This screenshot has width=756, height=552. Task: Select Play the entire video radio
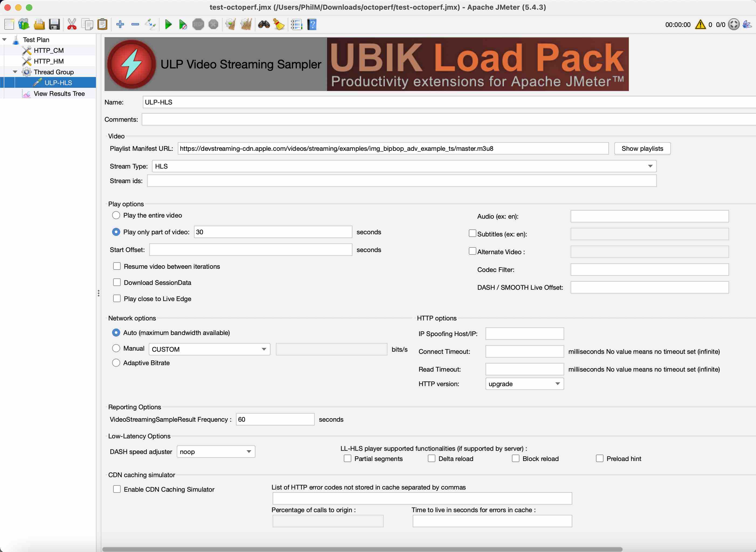point(116,215)
